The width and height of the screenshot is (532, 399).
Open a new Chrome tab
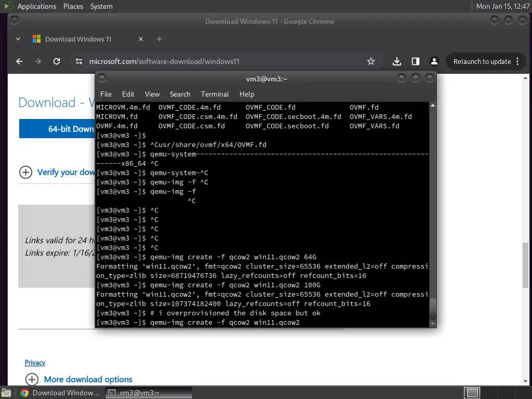pos(159,39)
